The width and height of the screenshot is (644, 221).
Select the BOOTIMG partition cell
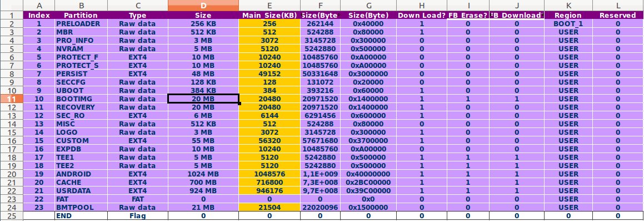pyautogui.click(x=81, y=99)
